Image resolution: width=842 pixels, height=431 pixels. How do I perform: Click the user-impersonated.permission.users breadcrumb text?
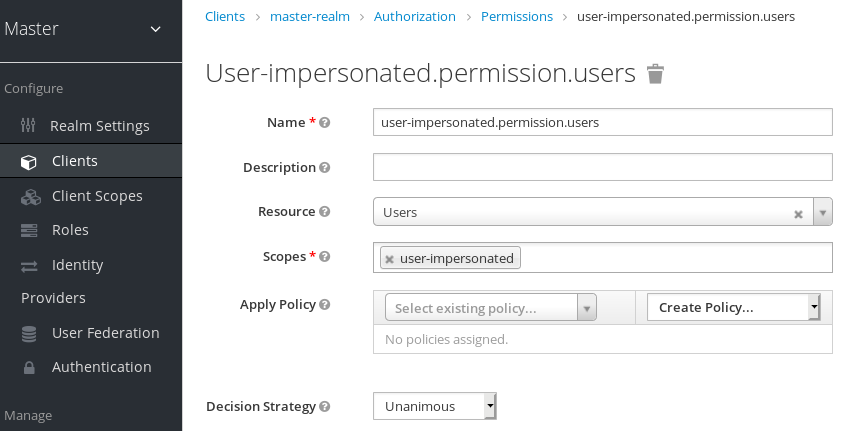(686, 17)
